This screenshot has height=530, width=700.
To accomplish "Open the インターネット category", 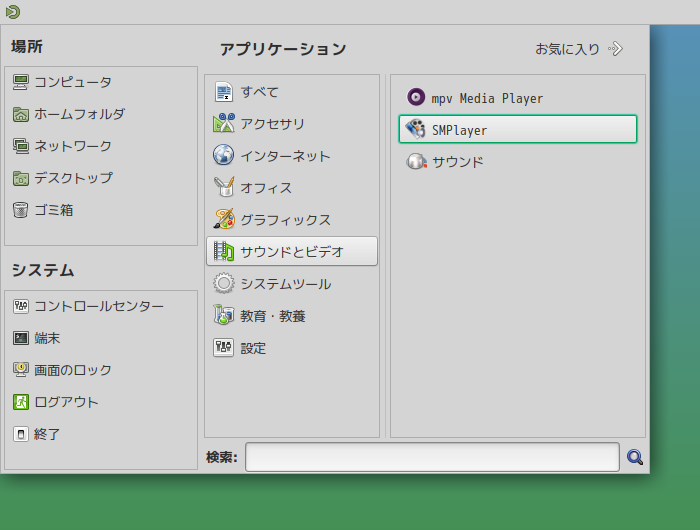I will [292, 155].
